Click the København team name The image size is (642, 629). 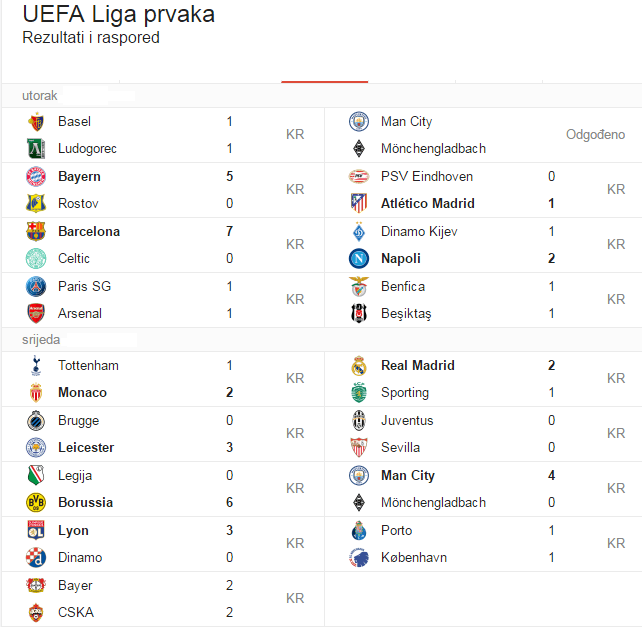coord(414,557)
